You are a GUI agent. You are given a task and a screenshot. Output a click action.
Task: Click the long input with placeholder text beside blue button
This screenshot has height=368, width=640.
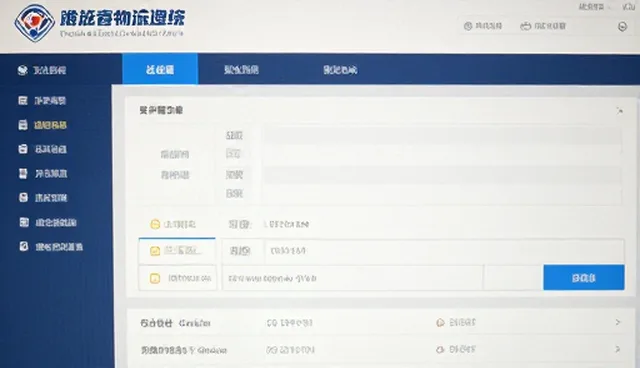tap(353, 278)
